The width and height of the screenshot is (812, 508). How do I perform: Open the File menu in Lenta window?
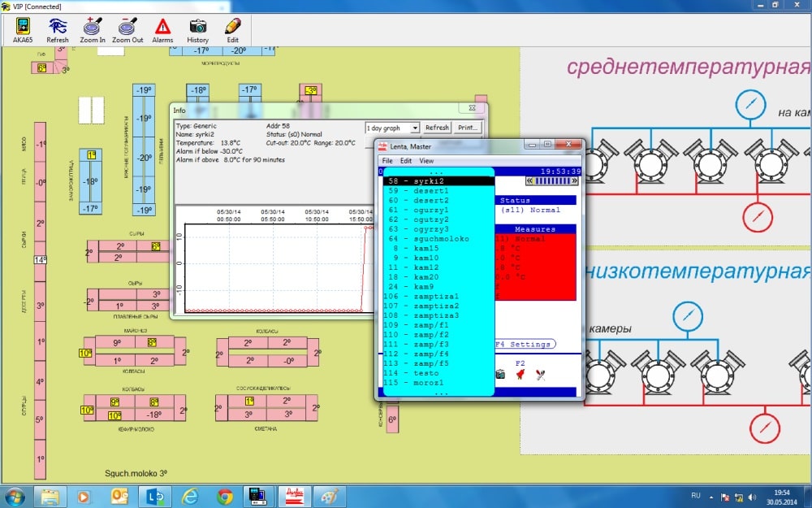[387, 161]
